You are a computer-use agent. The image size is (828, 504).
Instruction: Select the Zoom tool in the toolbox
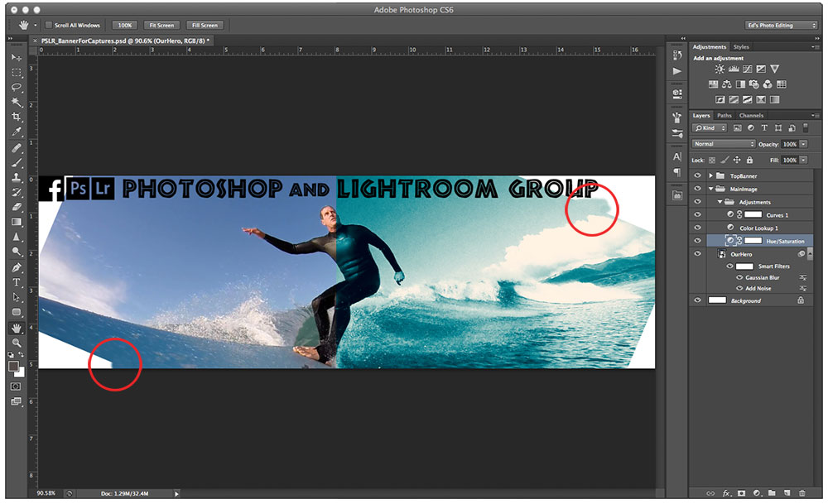(x=17, y=343)
